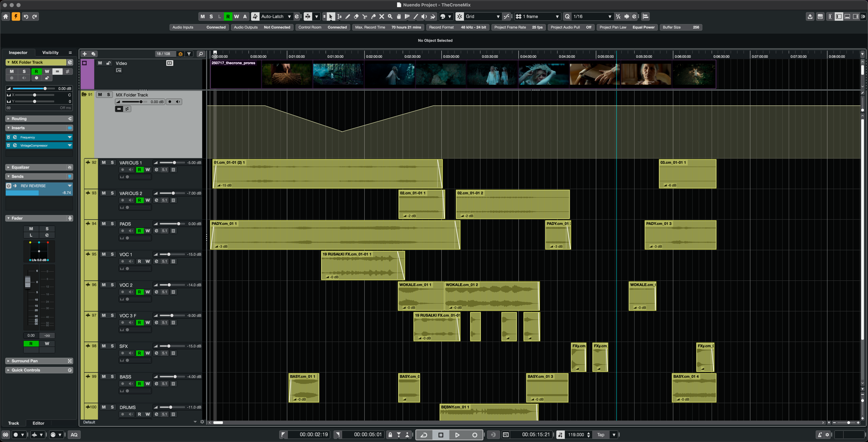Screen dimensions: 868x442
Task: Toggle Read automation on VOC 1 track
Action: tap(139, 261)
